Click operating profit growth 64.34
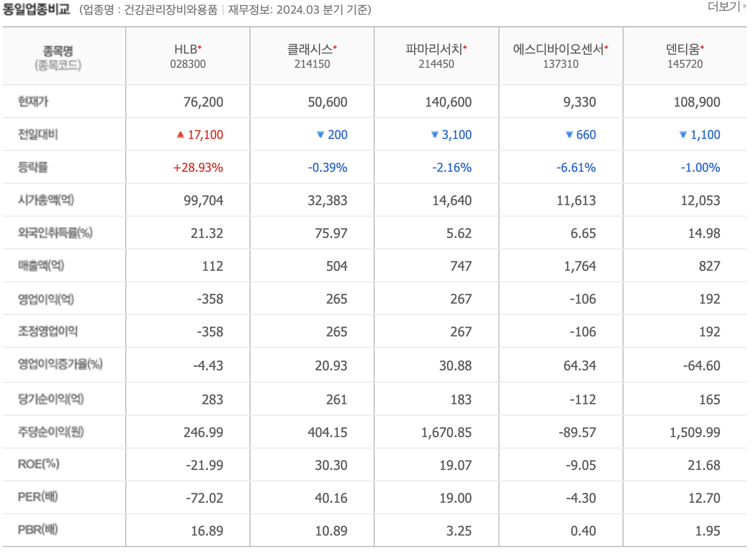This screenshot has width=756, height=558. [580, 365]
